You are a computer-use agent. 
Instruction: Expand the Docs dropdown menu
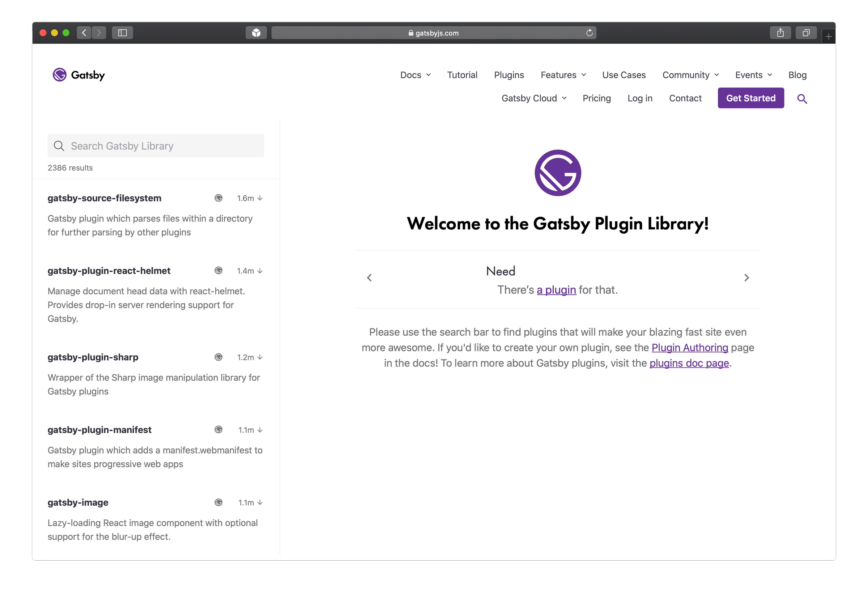(x=415, y=75)
